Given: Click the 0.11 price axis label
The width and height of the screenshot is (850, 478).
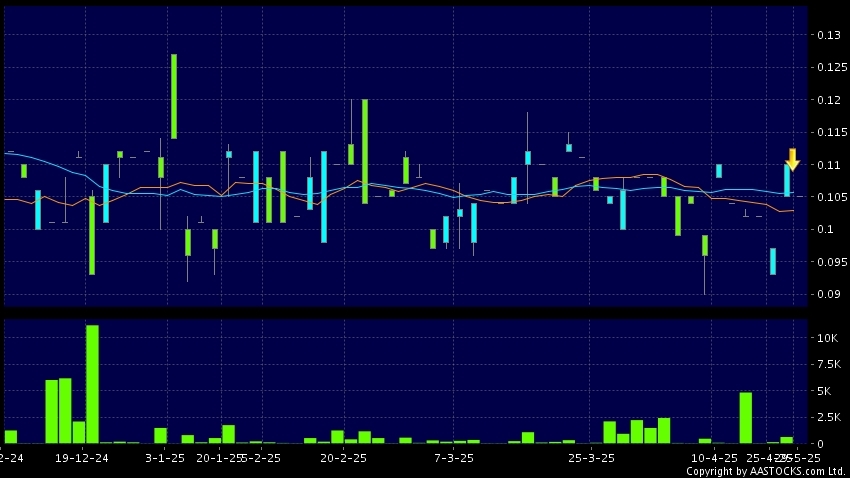Looking at the screenshot, I should [x=828, y=165].
